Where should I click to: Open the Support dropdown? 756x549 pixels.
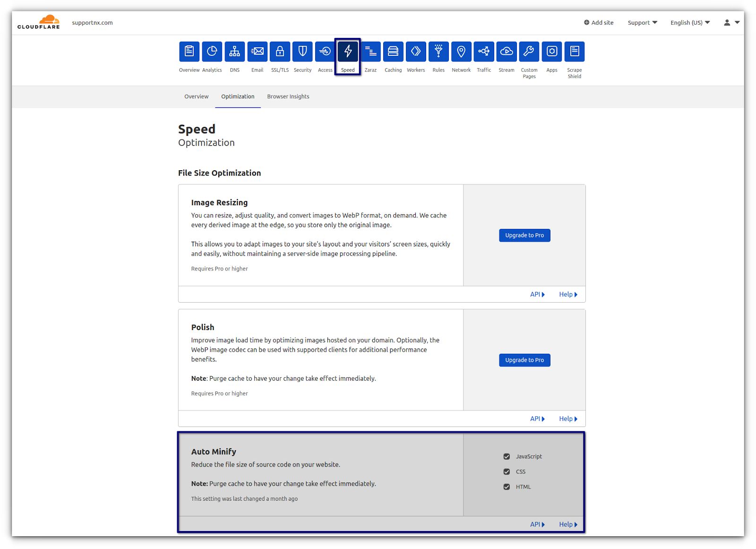[642, 22]
